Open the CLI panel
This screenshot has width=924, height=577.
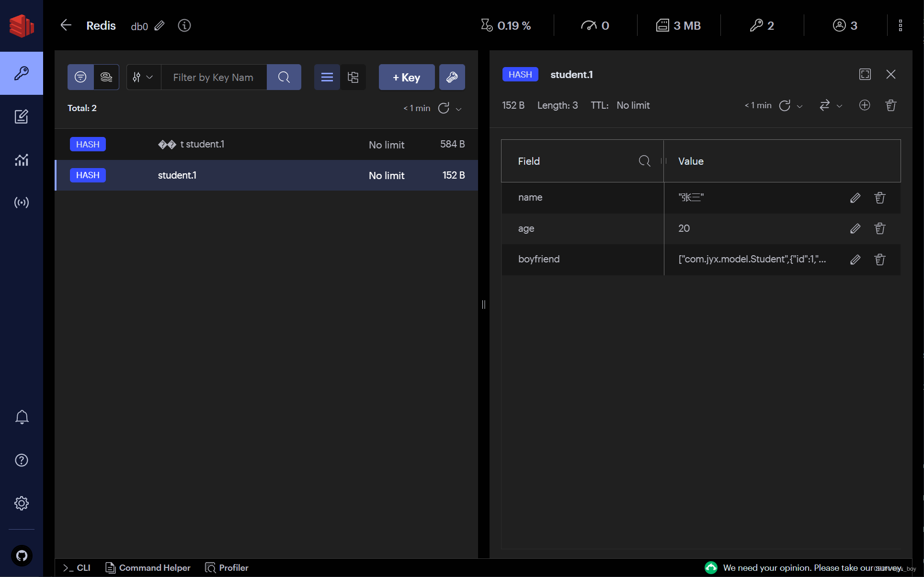click(77, 568)
